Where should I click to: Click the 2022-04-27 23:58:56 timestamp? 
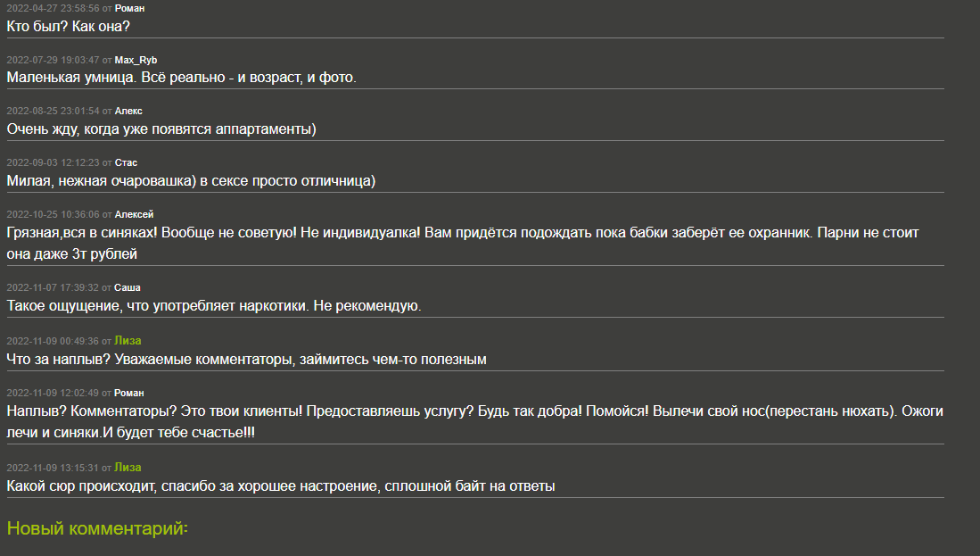[x=53, y=8]
